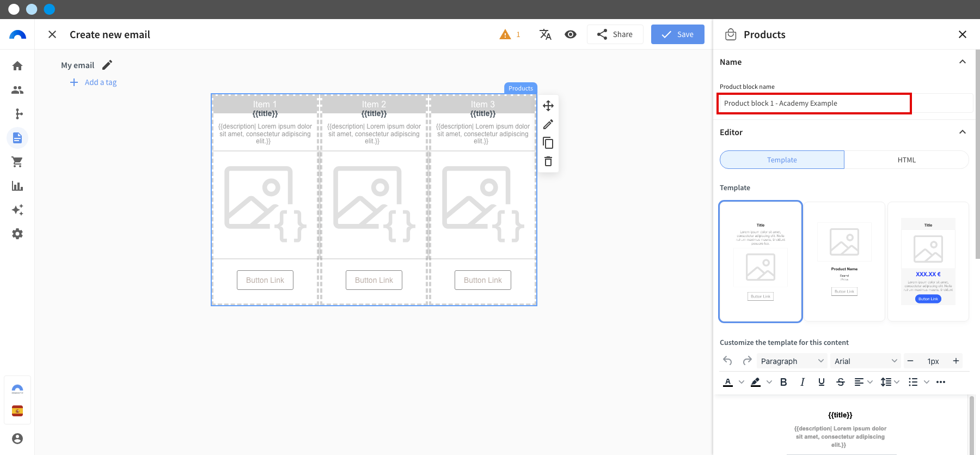Open the list style dropdown arrow

click(926, 382)
